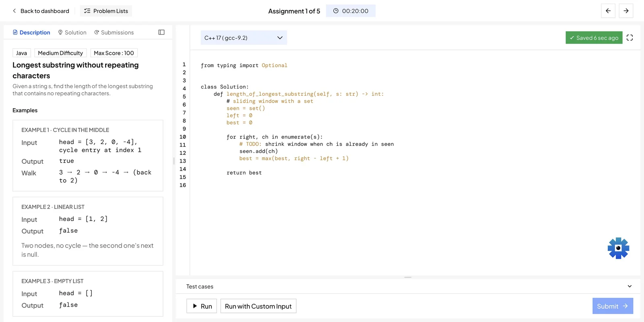Run with Custom Input
This screenshot has width=644, height=322.
(x=258, y=306)
